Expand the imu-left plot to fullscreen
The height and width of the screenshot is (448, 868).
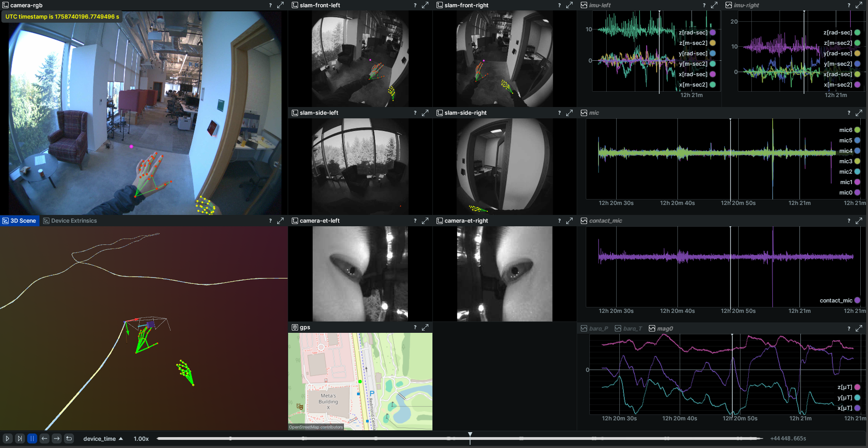714,5
